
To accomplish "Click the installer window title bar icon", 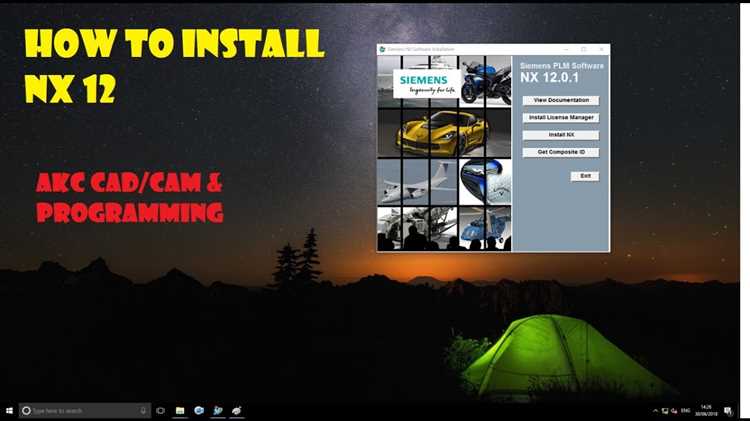I will [382, 49].
